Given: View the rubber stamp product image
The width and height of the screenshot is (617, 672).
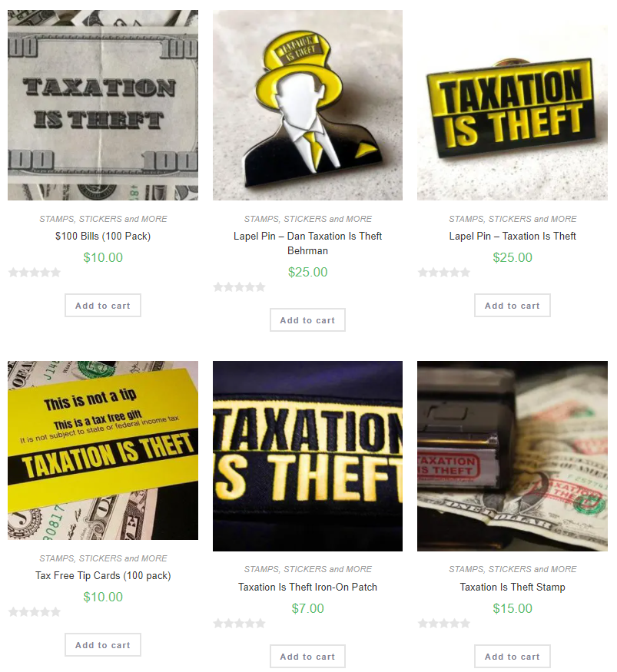Looking at the screenshot, I should [x=513, y=456].
